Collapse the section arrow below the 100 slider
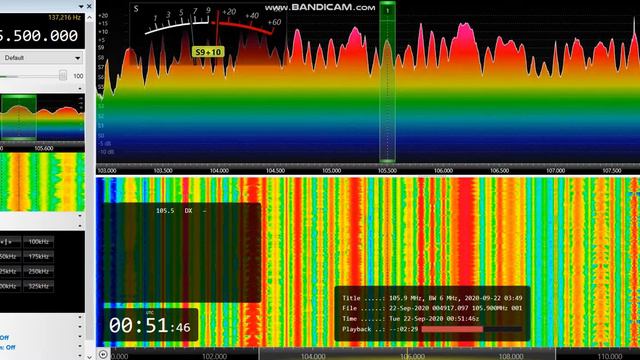The height and width of the screenshot is (360, 640). (80, 88)
